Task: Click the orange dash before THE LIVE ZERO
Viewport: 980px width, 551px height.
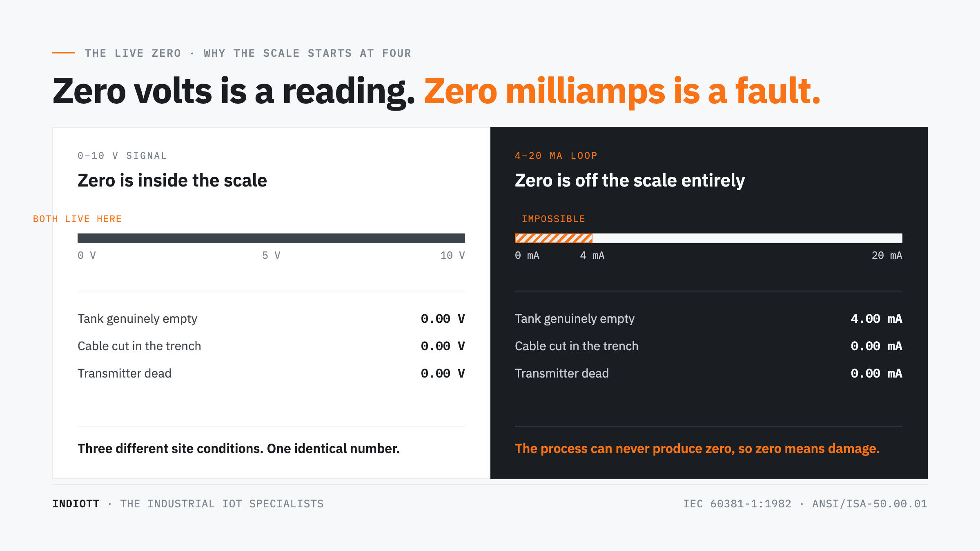Action: pos(64,53)
